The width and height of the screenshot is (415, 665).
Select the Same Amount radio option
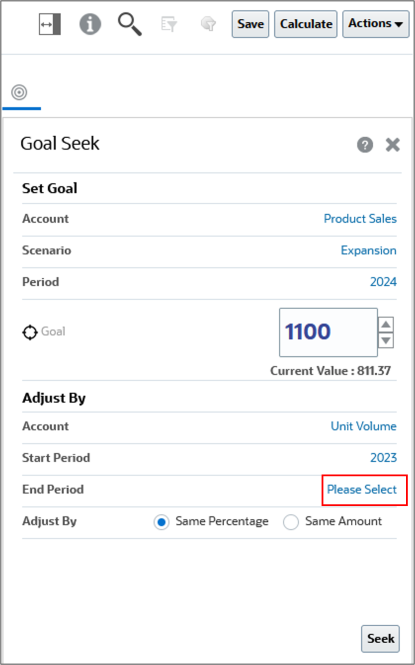291,522
